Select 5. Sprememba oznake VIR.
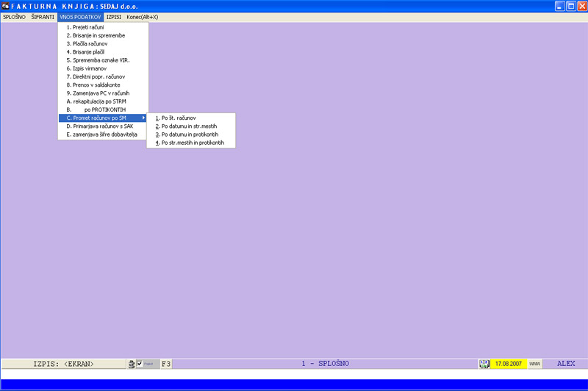Screen dimensions: 588x391 point(103,60)
